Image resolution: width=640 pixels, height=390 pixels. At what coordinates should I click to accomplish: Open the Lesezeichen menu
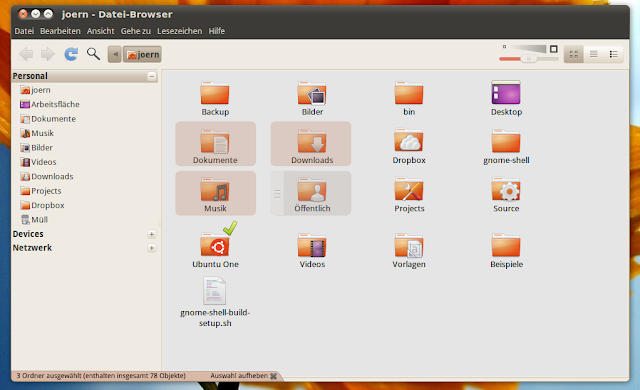[180, 31]
